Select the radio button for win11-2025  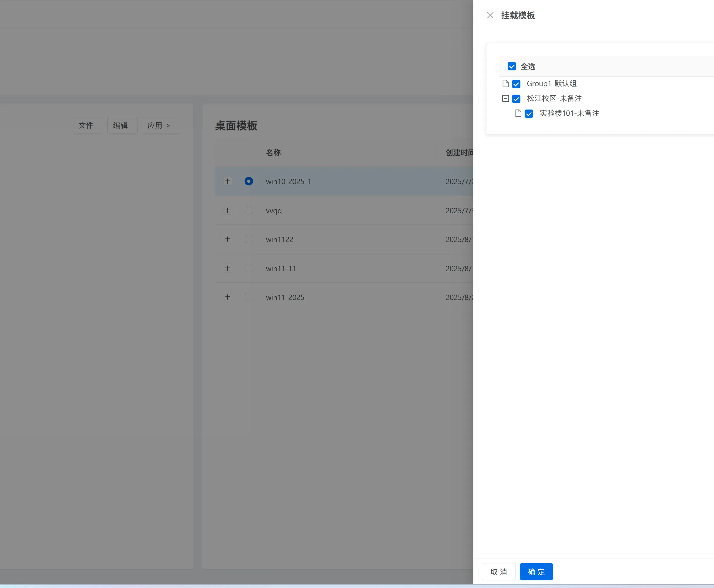pos(249,297)
